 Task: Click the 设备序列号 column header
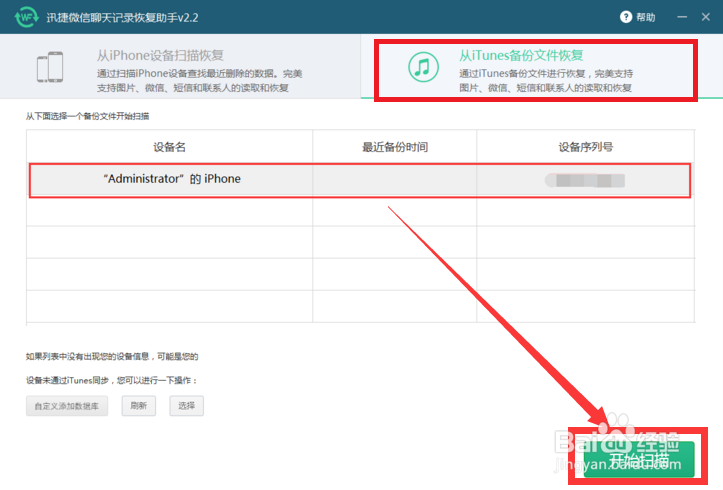[x=586, y=147]
